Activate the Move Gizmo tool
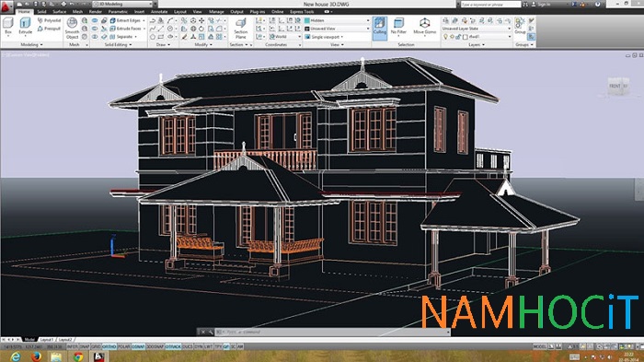This screenshot has width=644, height=362. tap(425, 26)
